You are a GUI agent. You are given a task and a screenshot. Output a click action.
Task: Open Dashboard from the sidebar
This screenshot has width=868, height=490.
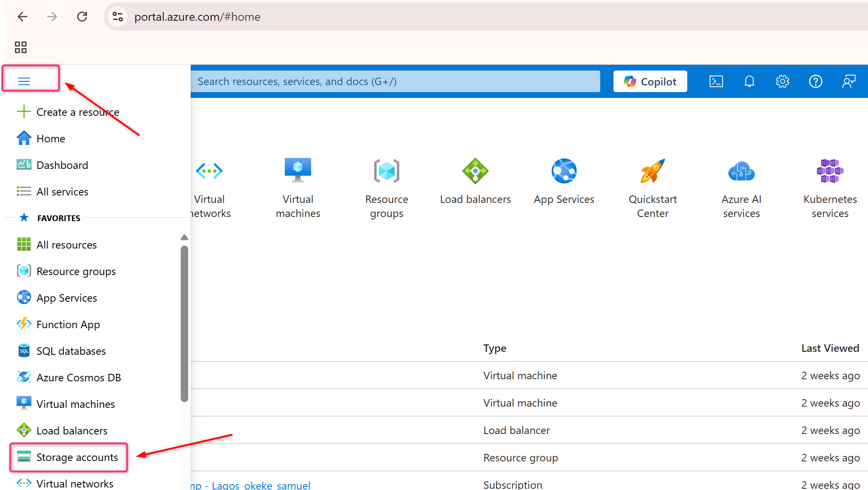52,165
